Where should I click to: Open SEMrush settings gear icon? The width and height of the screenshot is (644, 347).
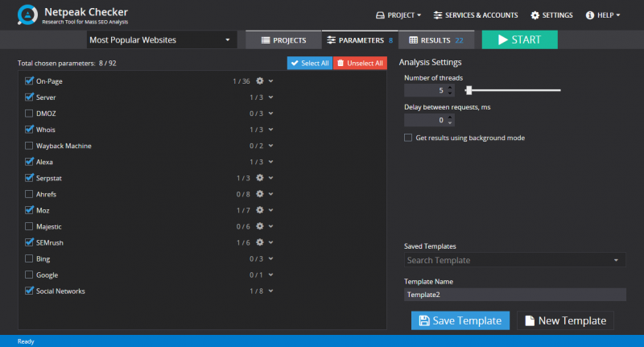(x=259, y=242)
